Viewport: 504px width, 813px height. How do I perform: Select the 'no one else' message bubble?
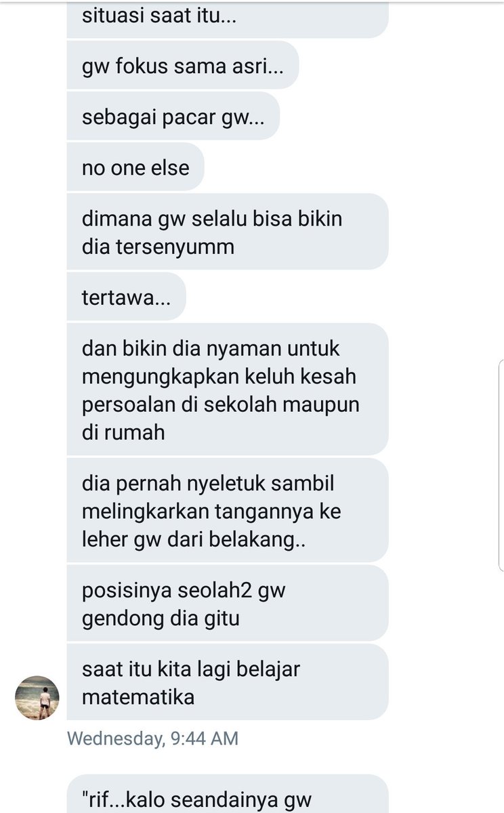click(135, 167)
